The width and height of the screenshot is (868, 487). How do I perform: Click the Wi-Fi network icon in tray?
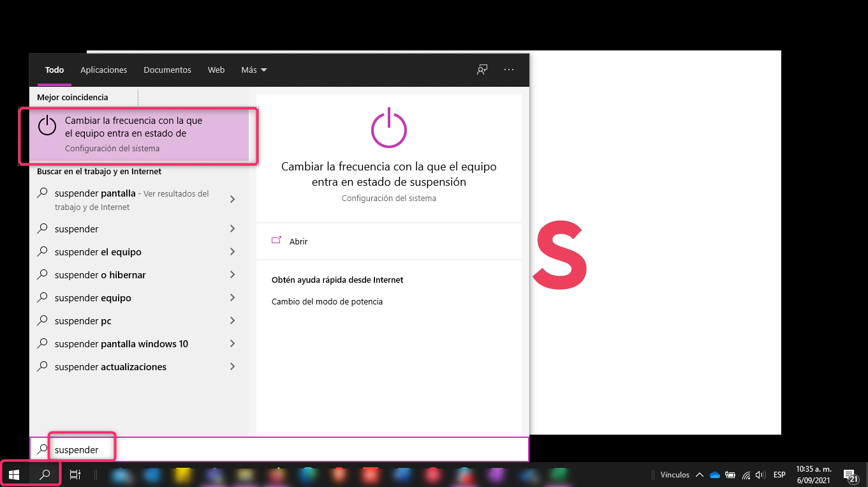[746, 475]
